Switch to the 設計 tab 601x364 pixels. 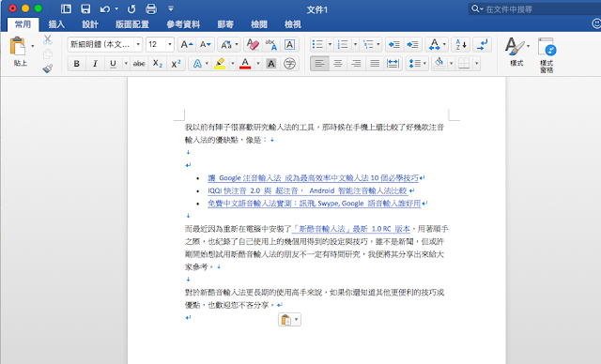(x=90, y=24)
